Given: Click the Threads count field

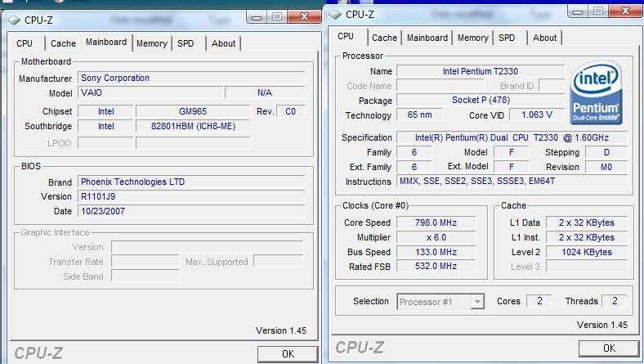Looking at the screenshot, I should (614, 301).
